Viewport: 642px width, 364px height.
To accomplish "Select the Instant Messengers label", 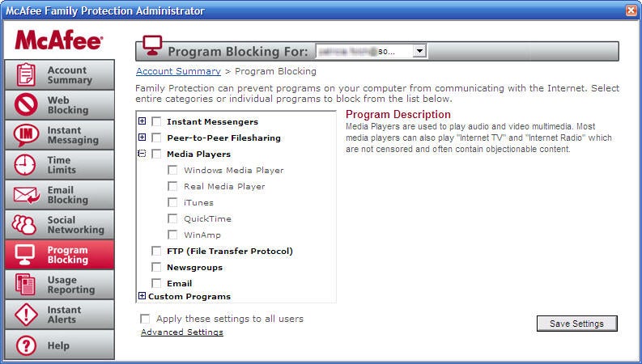I will (212, 122).
